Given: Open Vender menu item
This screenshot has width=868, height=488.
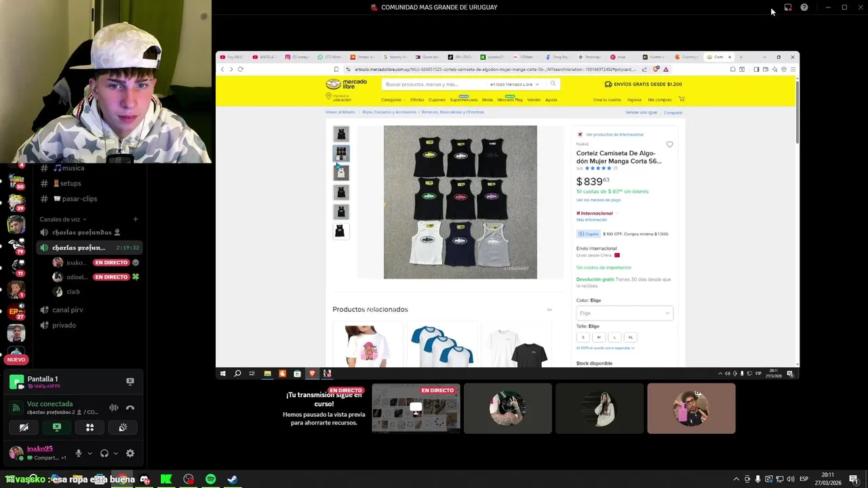Looking at the screenshot, I should (x=534, y=100).
